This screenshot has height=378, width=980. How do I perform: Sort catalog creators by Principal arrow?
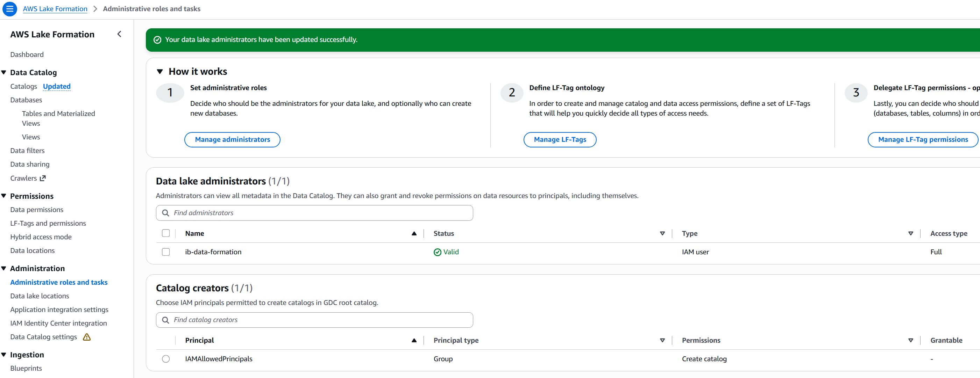click(414, 341)
